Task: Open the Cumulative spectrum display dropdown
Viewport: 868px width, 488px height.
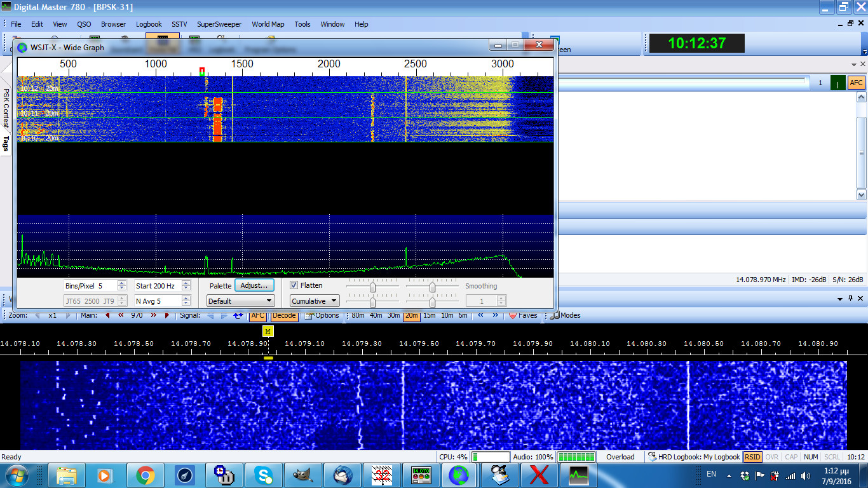Action: (314, 300)
